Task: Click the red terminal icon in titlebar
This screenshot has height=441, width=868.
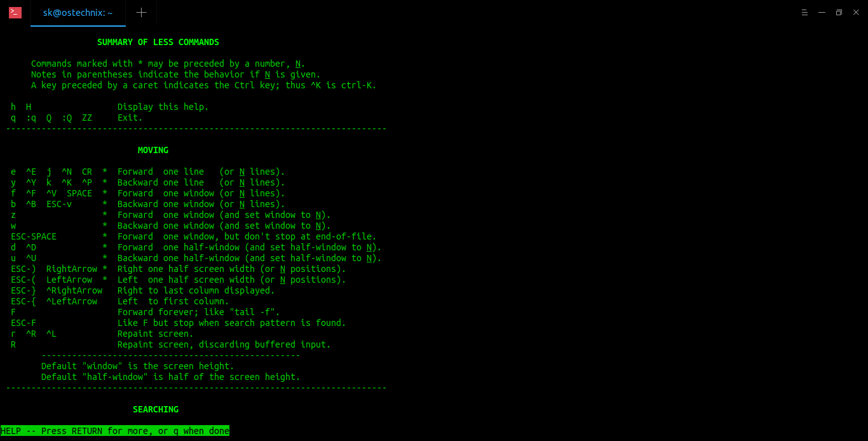Action: (14, 12)
